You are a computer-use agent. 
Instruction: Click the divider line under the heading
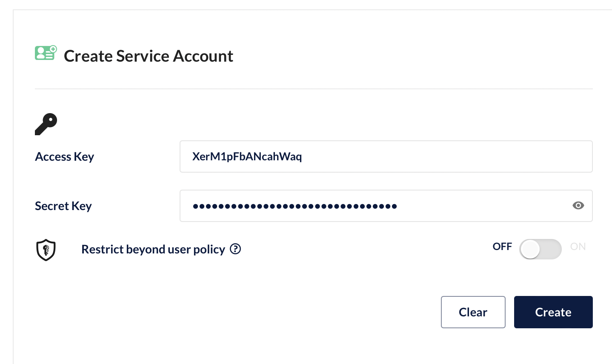pyautogui.click(x=314, y=89)
